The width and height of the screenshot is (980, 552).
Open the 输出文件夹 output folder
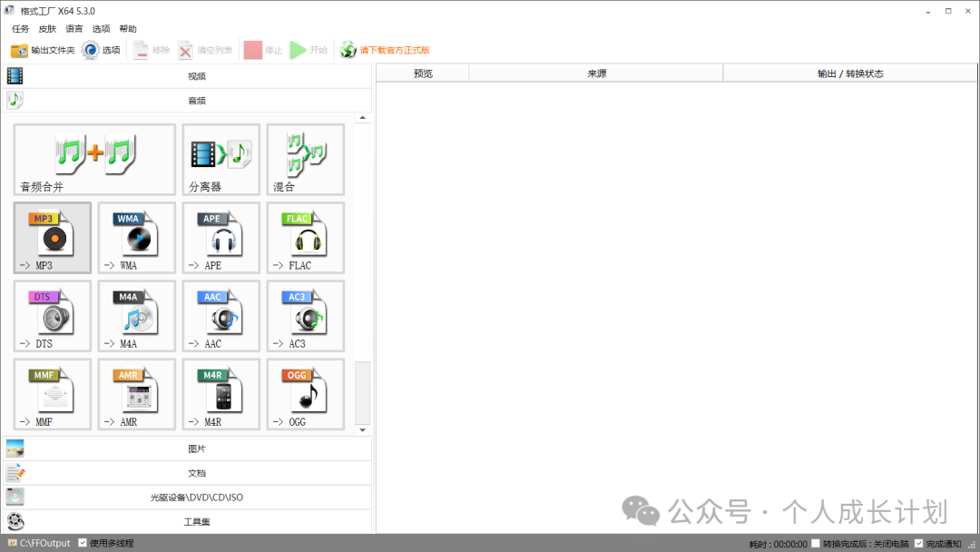[x=43, y=50]
